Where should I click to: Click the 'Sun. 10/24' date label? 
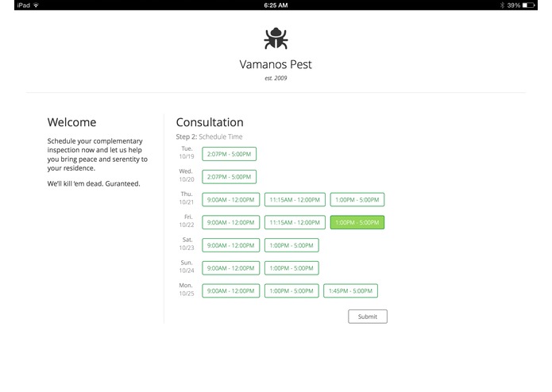(x=187, y=267)
